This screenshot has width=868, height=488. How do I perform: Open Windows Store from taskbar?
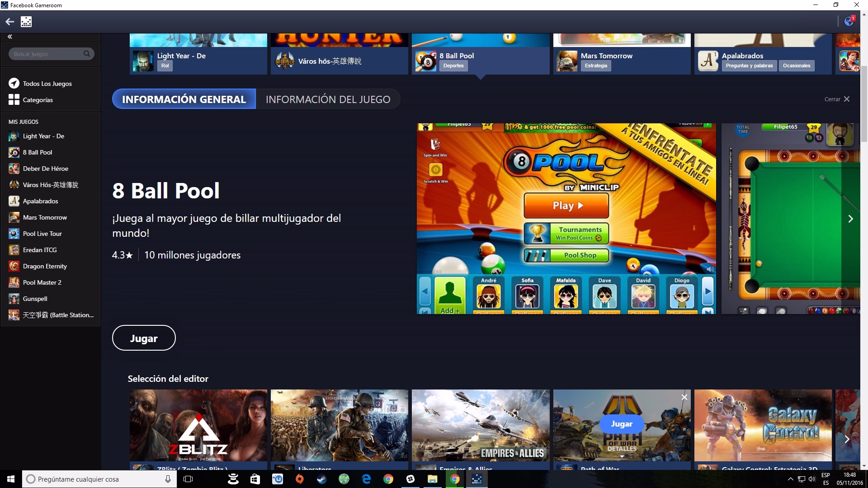tap(255, 479)
